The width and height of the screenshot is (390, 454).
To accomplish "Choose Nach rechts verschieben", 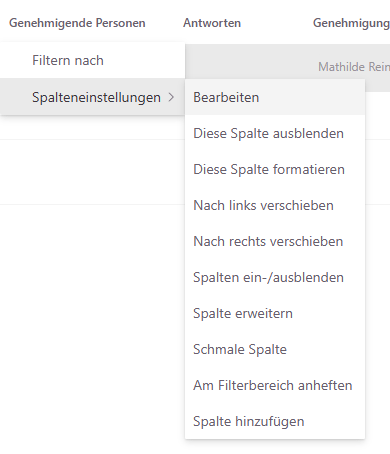I will pyautogui.click(x=275, y=241).
